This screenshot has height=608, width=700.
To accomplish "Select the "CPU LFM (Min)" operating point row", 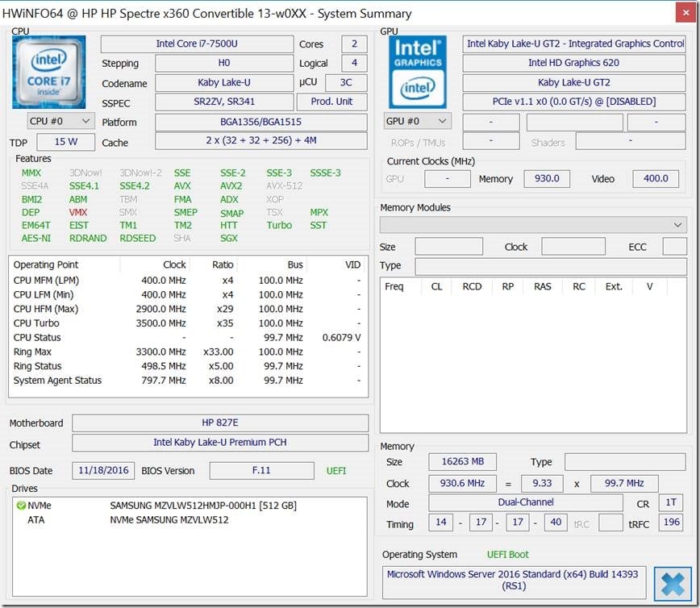I will (187, 294).
